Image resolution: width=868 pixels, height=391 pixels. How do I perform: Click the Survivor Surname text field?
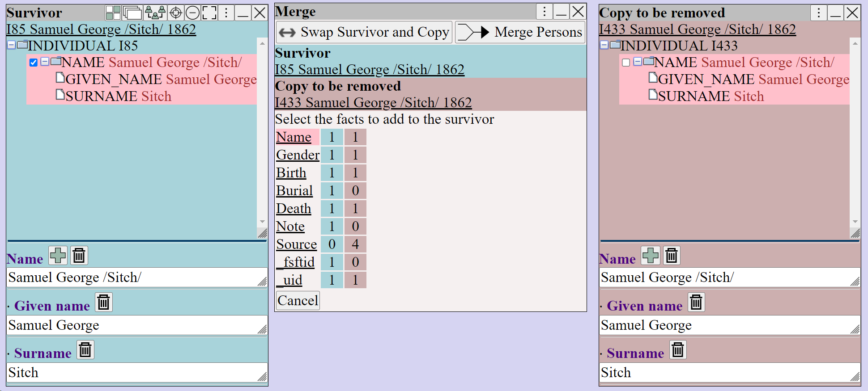pos(137,373)
